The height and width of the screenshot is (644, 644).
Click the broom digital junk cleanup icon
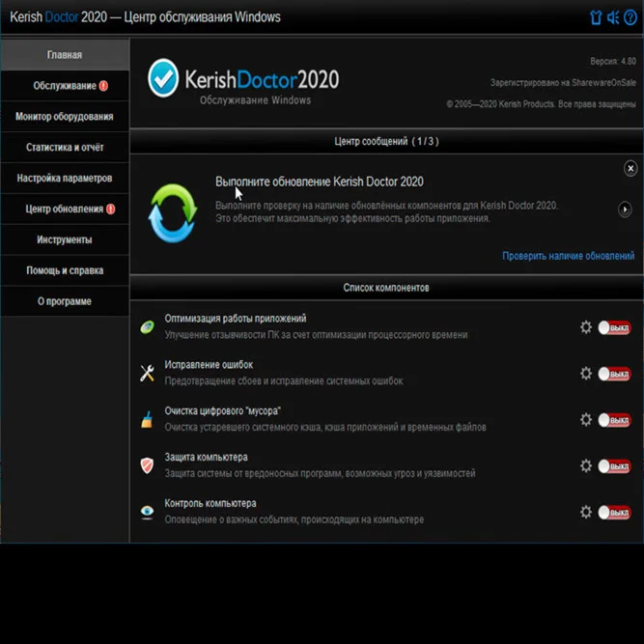point(147,420)
